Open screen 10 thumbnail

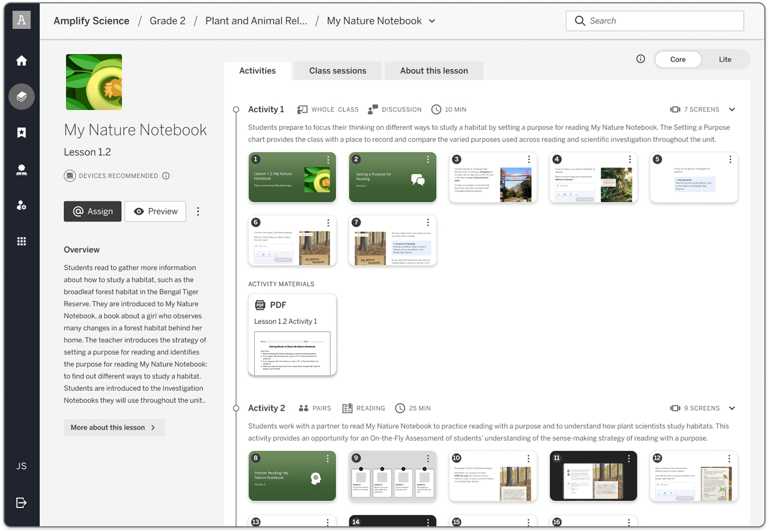(x=493, y=476)
